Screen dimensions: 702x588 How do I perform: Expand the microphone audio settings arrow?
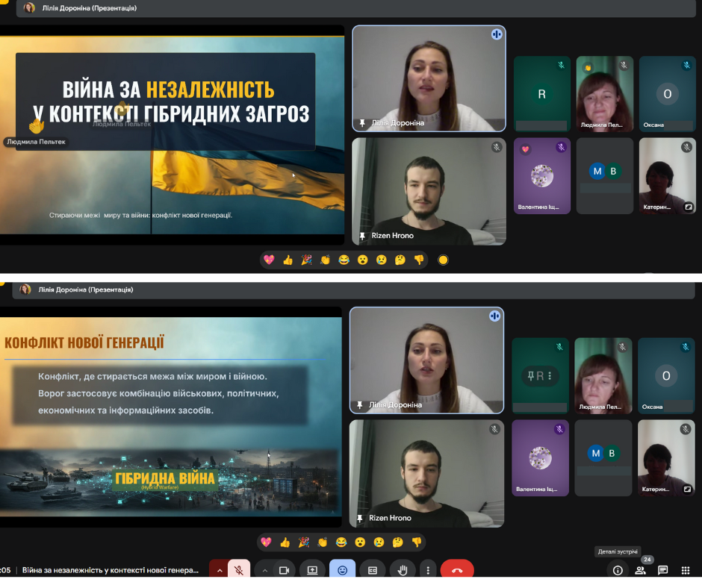(x=219, y=570)
